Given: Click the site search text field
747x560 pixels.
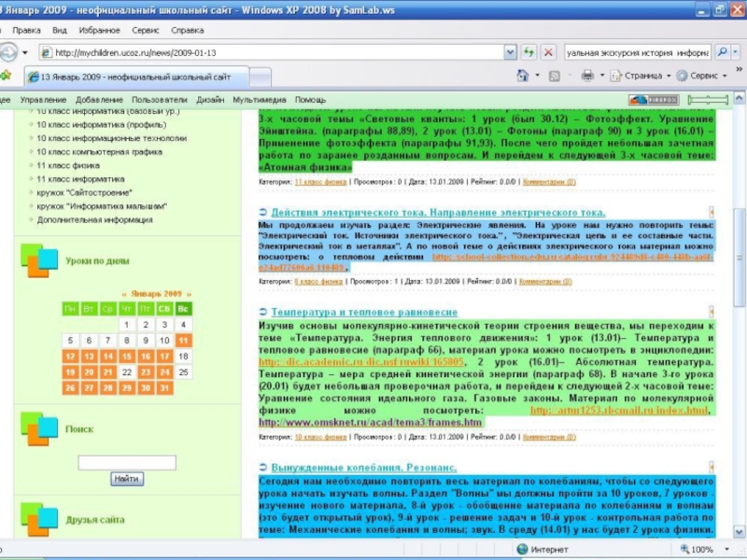Looking at the screenshot, I should tap(127, 462).
